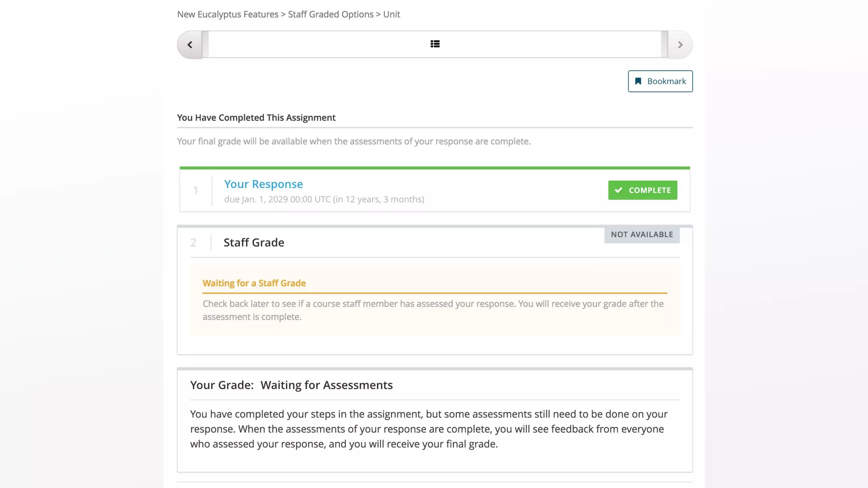868x488 pixels.
Task: Bookmark this unit page
Action: 660,81
